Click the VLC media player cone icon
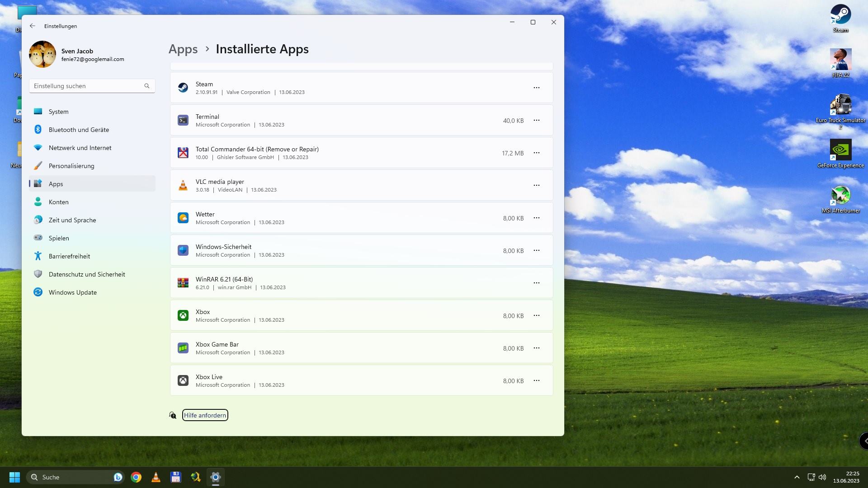868x488 pixels. pos(183,185)
